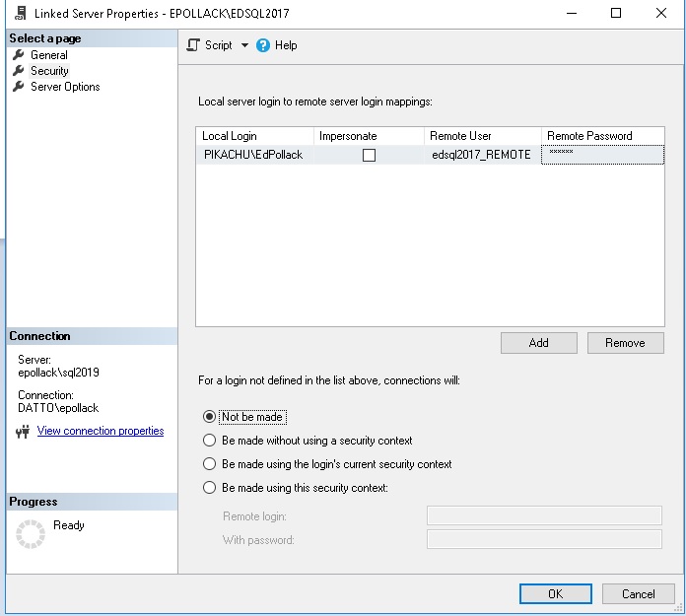
Task: Open the View connection properties link
Action: pos(101,431)
